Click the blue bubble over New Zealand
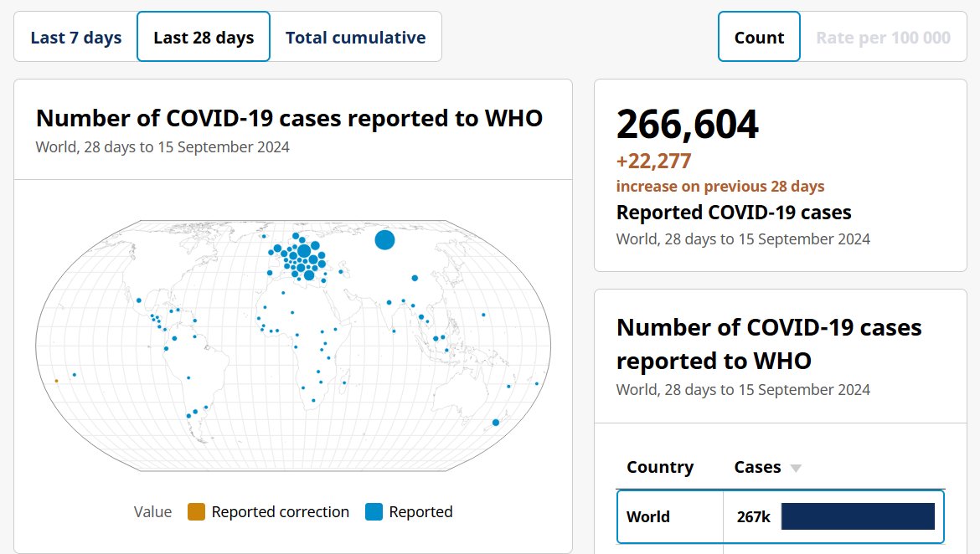Screen dimensions: 980x554 (496, 423)
